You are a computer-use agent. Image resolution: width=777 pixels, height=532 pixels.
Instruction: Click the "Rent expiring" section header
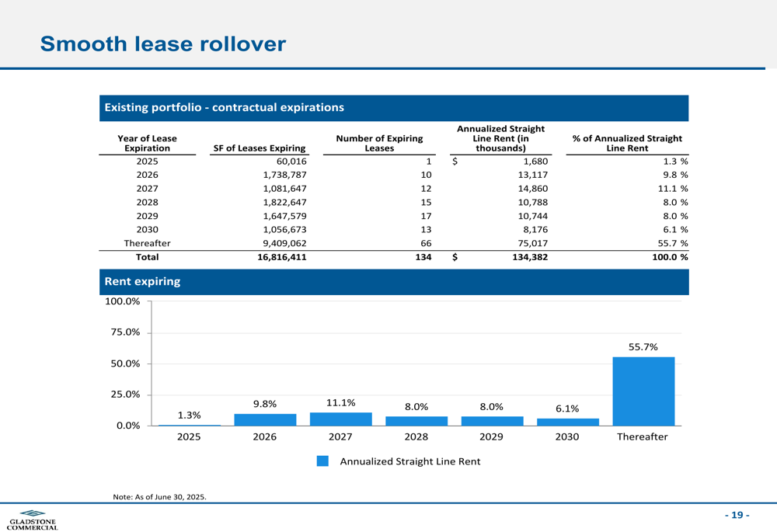click(x=394, y=282)
